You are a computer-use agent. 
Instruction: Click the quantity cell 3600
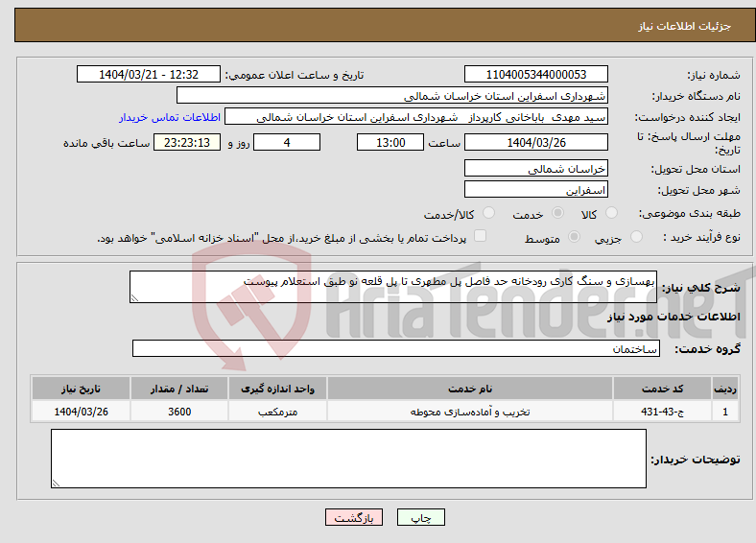pyautogui.click(x=179, y=412)
